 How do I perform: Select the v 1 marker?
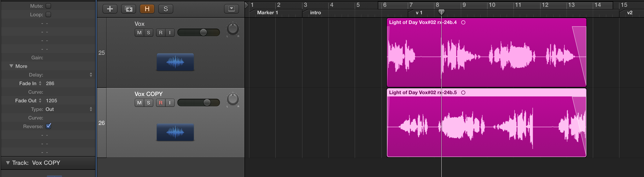coord(419,12)
